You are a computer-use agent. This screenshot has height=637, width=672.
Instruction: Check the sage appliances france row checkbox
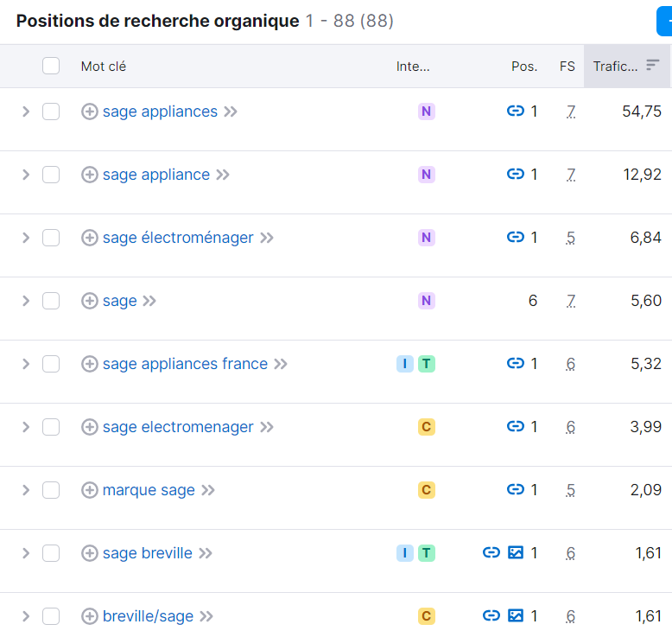(x=51, y=364)
